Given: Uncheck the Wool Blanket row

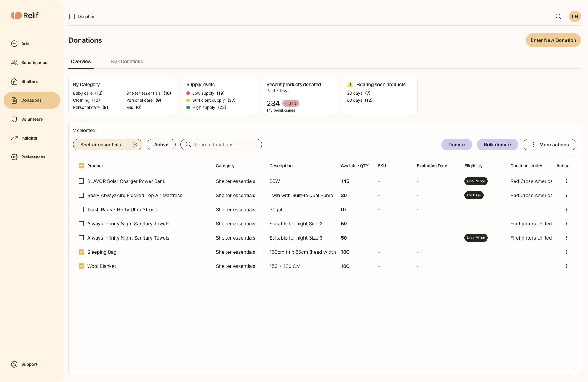Looking at the screenshot, I should (81, 266).
